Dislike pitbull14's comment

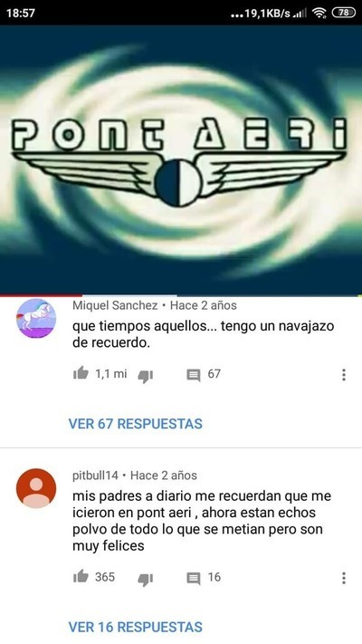coord(146,579)
